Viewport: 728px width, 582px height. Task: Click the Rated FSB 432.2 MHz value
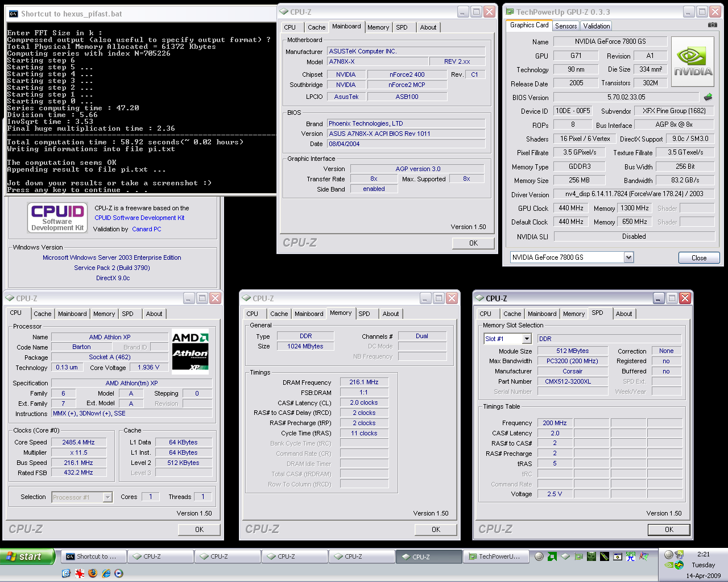click(78, 472)
